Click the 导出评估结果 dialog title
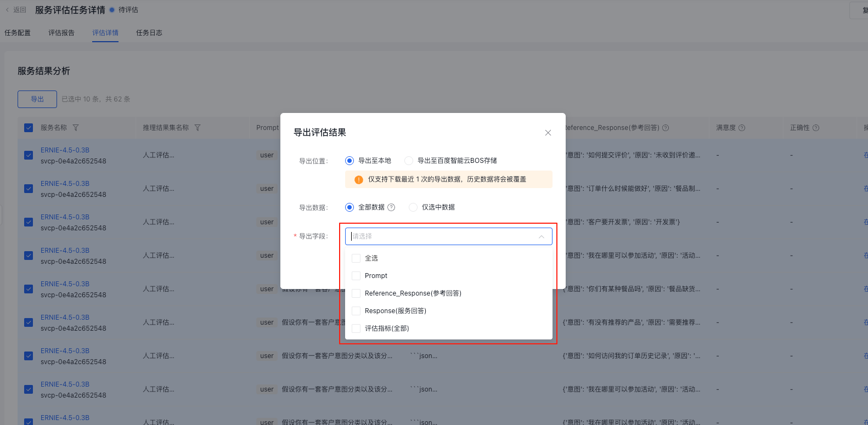 (x=320, y=133)
